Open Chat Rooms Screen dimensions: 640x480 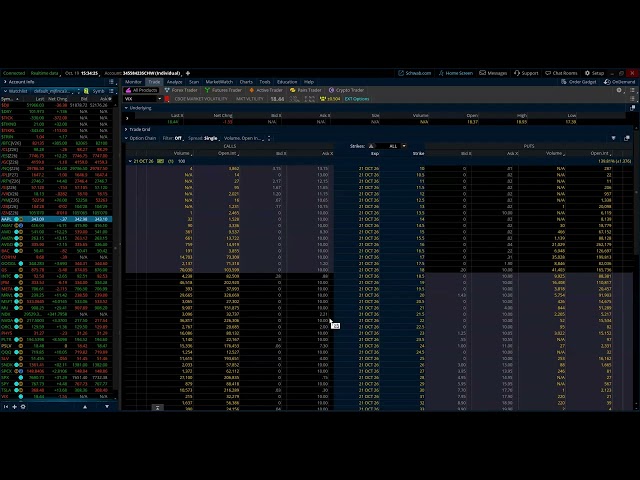(x=561, y=73)
